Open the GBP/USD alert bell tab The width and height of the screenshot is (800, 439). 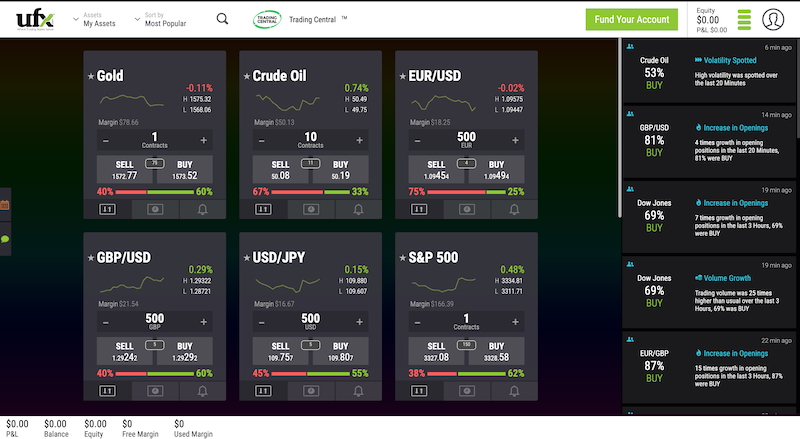pyautogui.click(x=203, y=391)
